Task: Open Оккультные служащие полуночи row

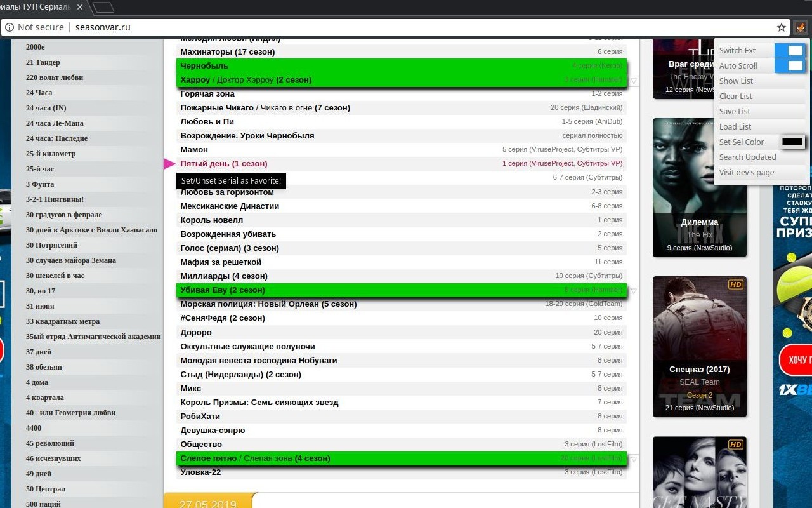Action: click(401, 346)
